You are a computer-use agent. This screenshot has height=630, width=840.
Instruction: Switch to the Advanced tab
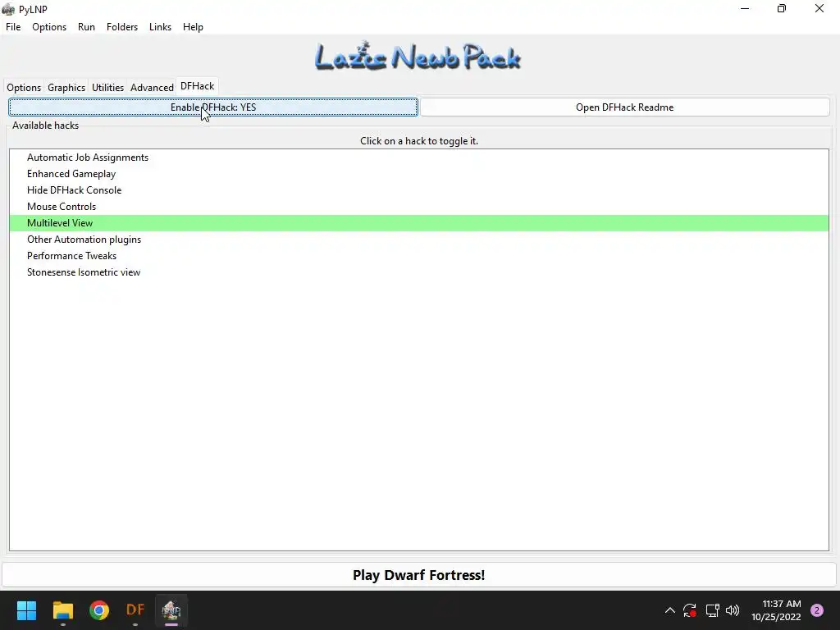tap(152, 87)
